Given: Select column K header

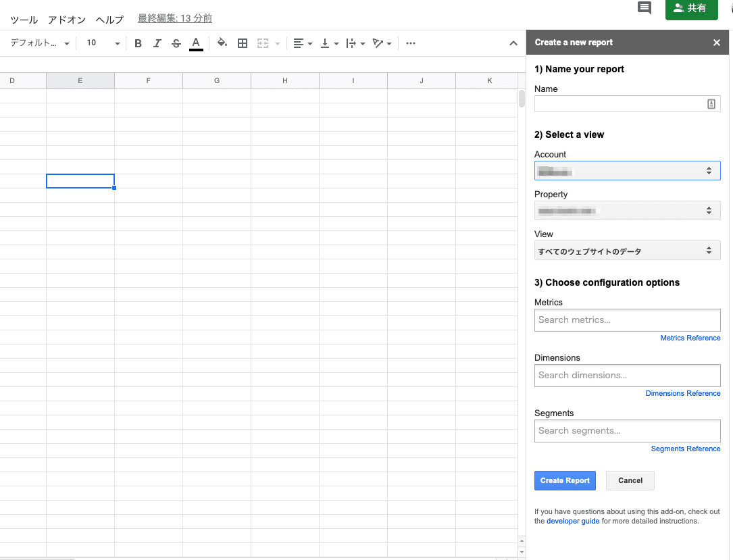Looking at the screenshot, I should 487,81.
